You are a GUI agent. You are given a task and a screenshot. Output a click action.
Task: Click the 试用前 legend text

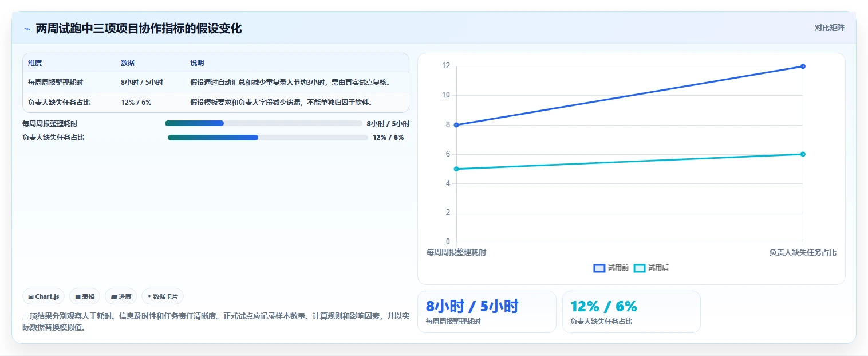[x=618, y=268]
